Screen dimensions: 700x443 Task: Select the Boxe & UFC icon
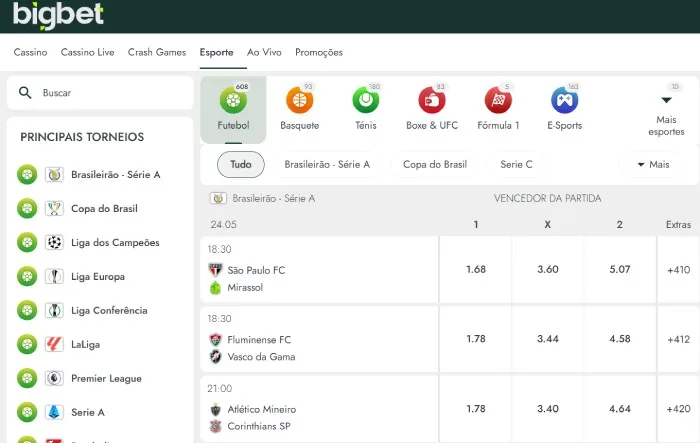click(432, 100)
